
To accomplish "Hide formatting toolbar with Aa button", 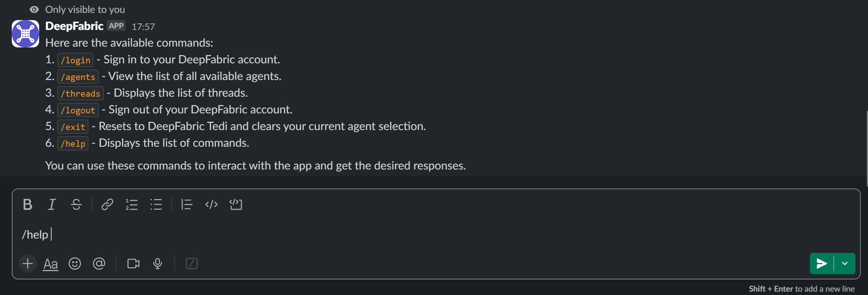I will [x=51, y=264].
